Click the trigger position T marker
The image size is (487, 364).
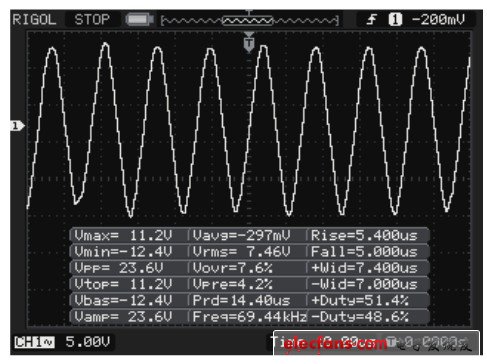tap(249, 43)
